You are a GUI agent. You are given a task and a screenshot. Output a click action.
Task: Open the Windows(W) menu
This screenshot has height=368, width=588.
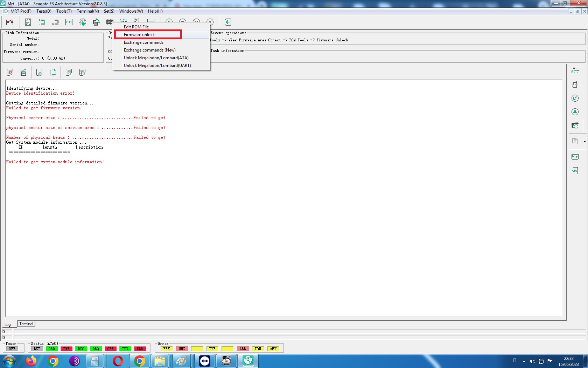[131, 11]
